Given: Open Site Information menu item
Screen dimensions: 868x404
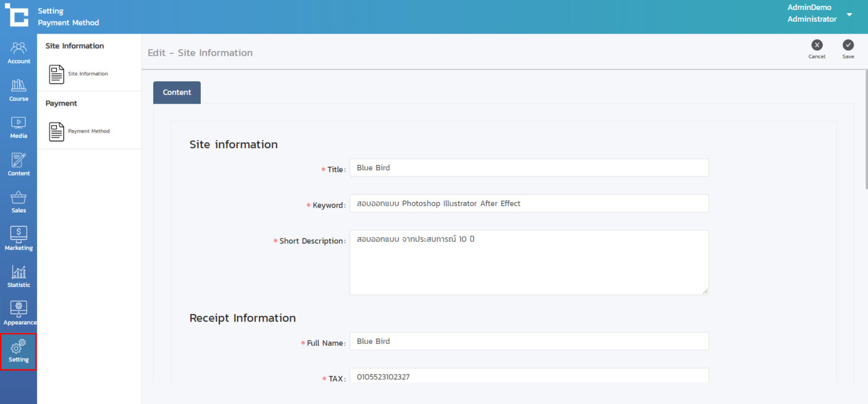Looking at the screenshot, I should pyautogui.click(x=79, y=74).
